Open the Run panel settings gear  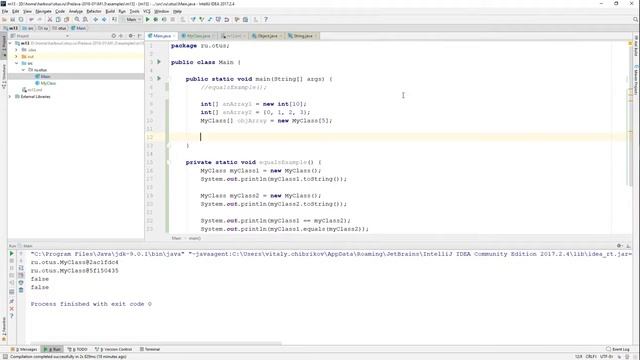[619, 246]
